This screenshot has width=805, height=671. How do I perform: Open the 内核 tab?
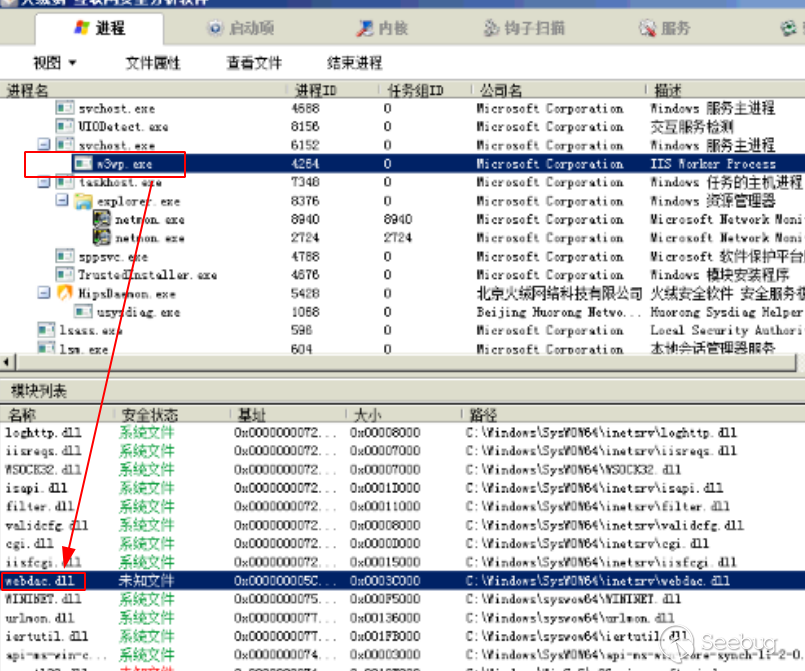click(x=384, y=28)
